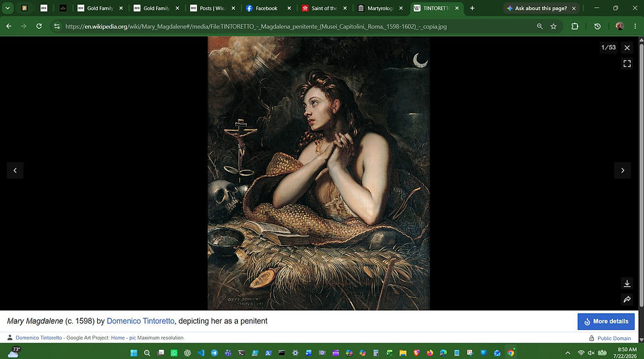Show previous image in viewer
644x359 pixels.
click(x=15, y=170)
